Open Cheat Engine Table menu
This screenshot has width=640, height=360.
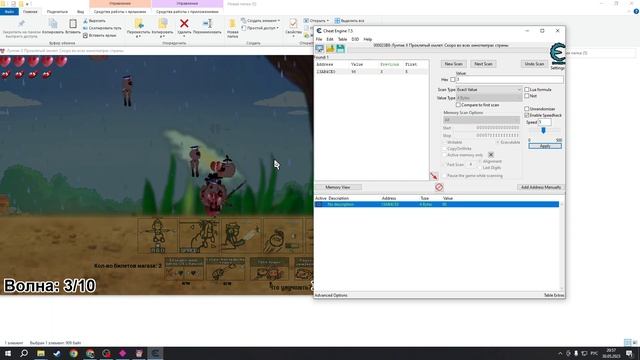click(342, 39)
